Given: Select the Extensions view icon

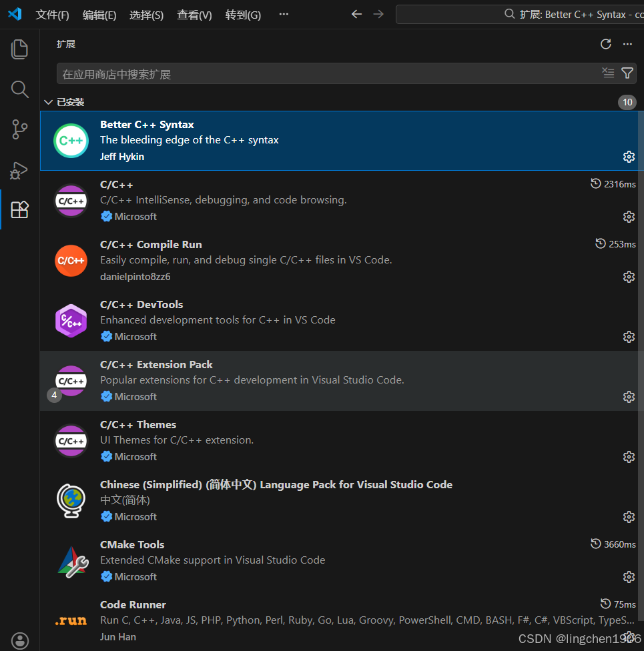Looking at the screenshot, I should click(x=19, y=209).
